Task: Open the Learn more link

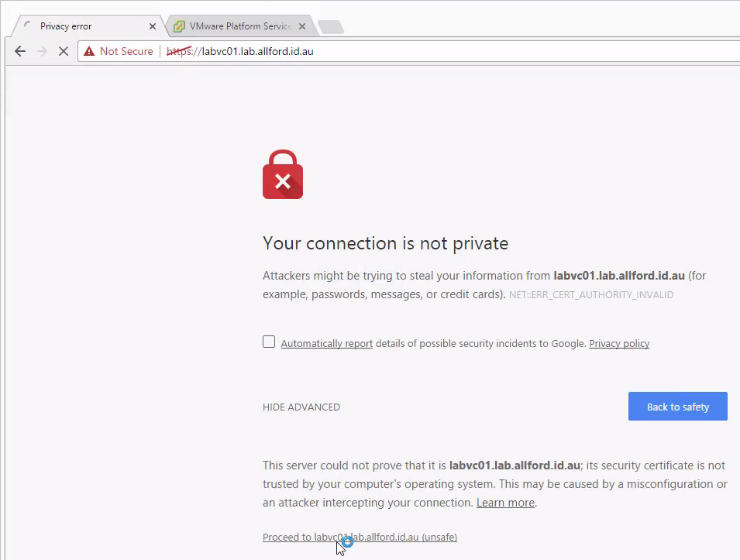Action: [505, 503]
